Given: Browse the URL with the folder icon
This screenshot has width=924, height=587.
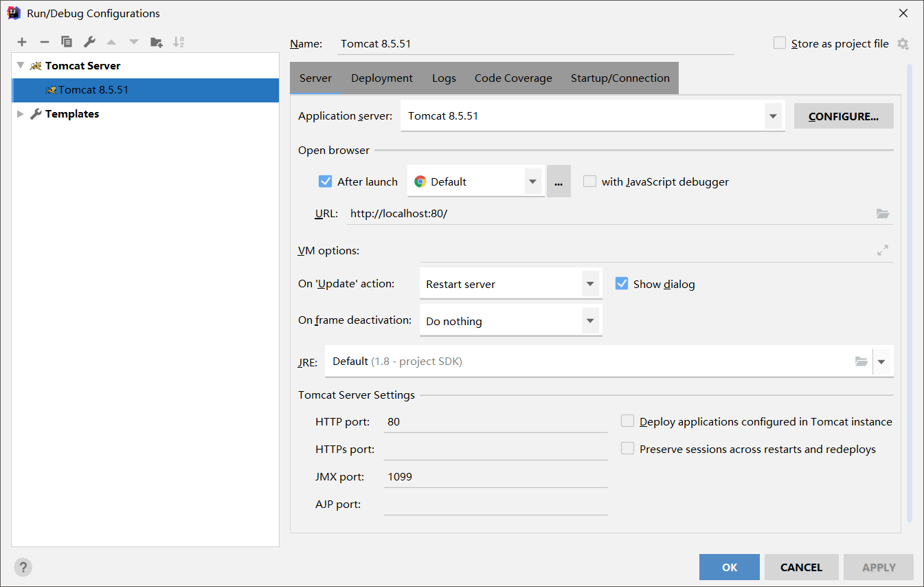Looking at the screenshot, I should 883,214.
